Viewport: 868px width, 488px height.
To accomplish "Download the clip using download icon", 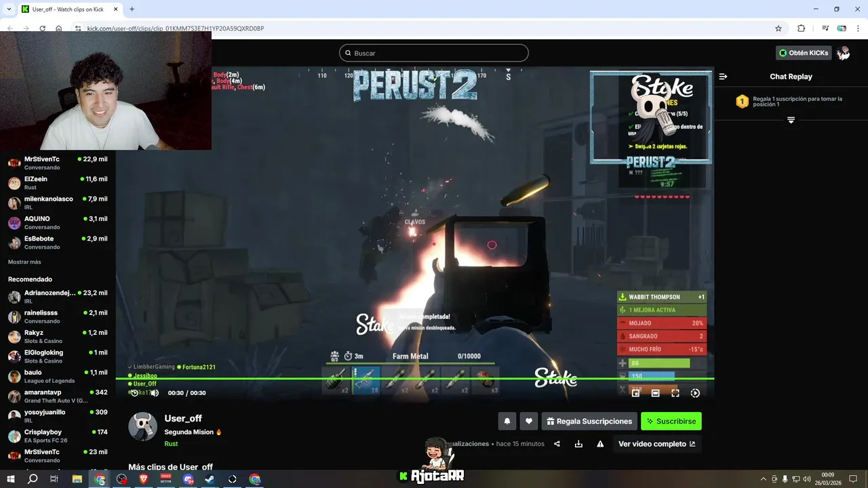I will pos(578,444).
